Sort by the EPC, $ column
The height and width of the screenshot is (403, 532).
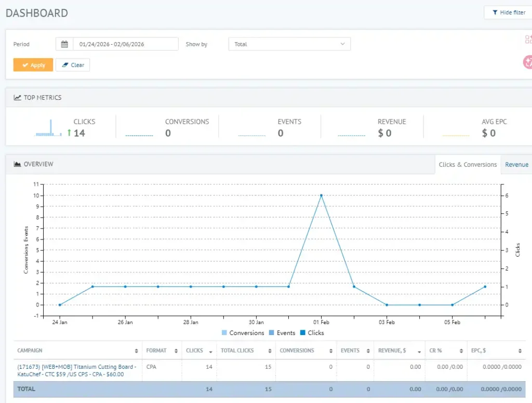pyautogui.click(x=496, y=351)
